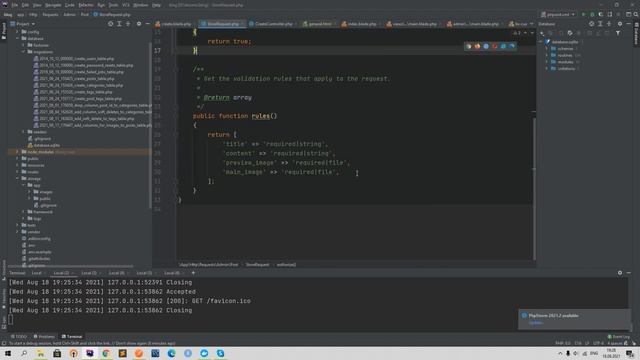This screenshot has height=360, width=640.
Task: Open the TODO tool window
Action: click(x=19, y=337)
